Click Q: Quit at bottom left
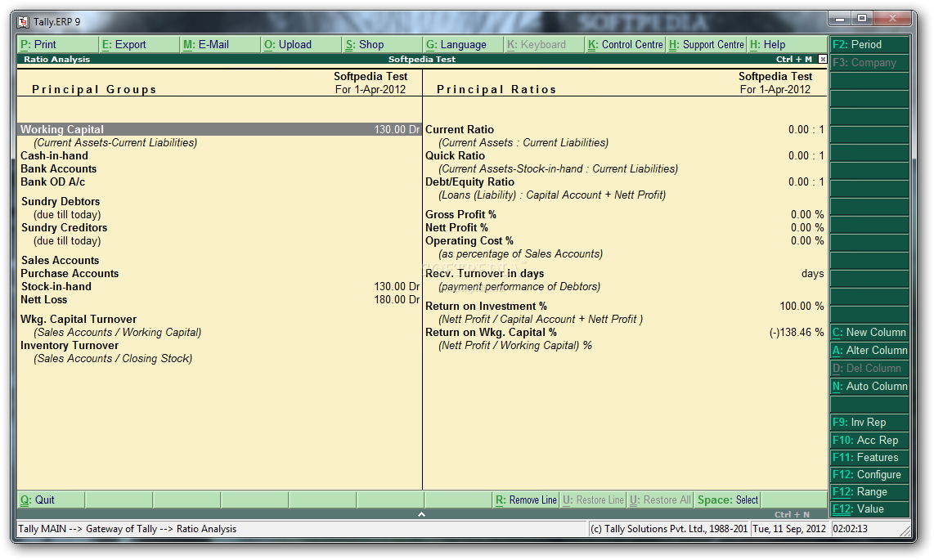 (52, 500)
